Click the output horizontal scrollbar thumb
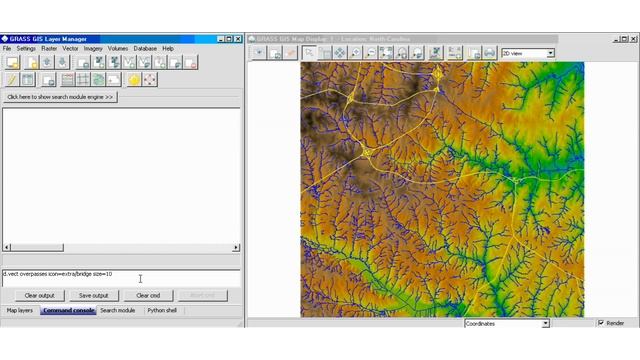The width and height of the screenshot is (640, 360). pos(37,247)
